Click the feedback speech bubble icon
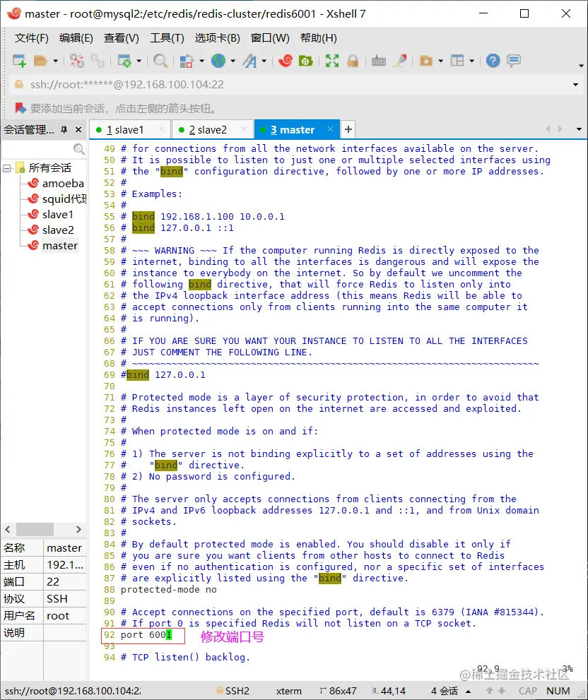The image size is (588, 700). click(514, 61)
